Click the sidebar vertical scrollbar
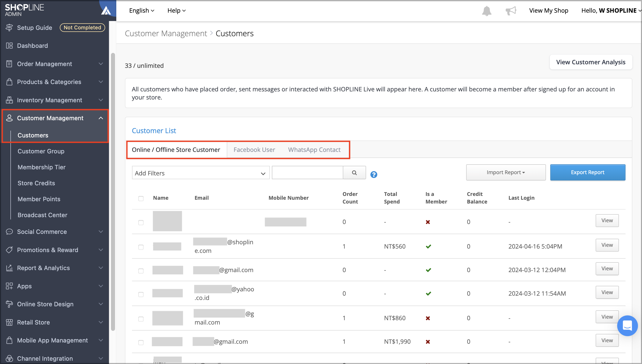Screen dimensions: 642x364 pos(113,192)
